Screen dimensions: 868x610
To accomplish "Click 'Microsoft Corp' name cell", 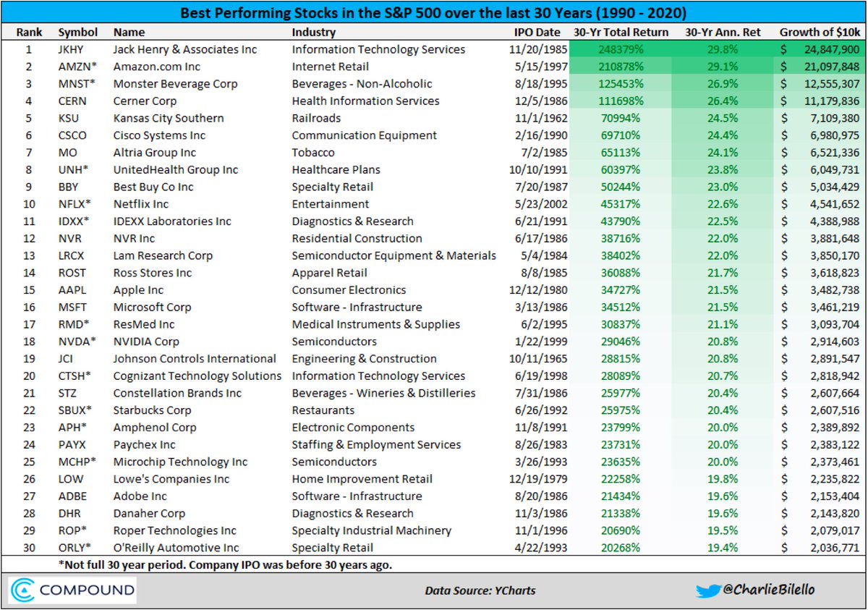I will coord(152,308).
